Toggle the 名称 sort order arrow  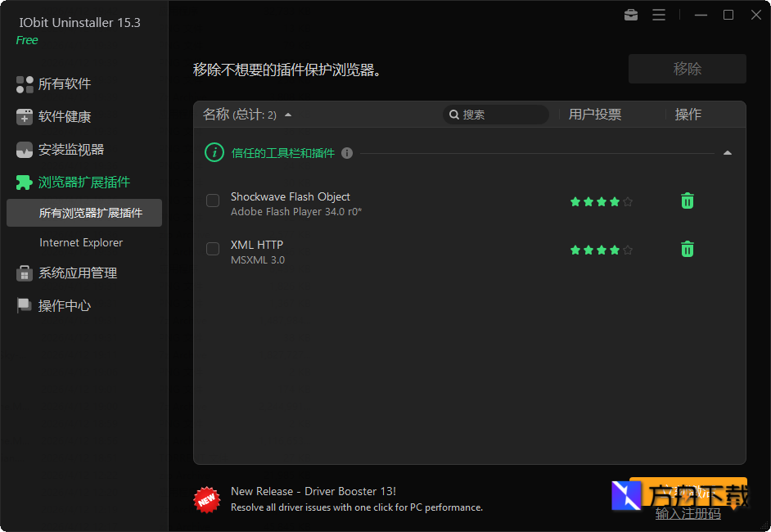[x=286, y=115]
